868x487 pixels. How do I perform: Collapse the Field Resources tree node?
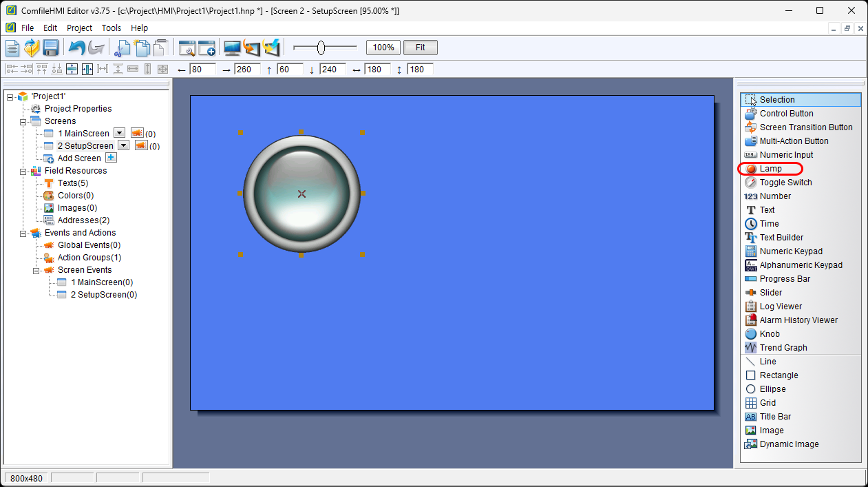[23, 171]
